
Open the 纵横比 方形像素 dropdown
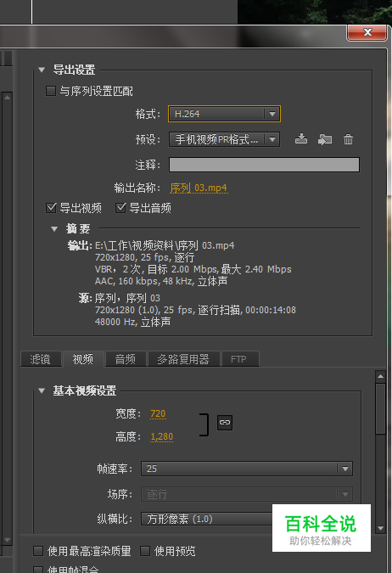pos(207,519)
